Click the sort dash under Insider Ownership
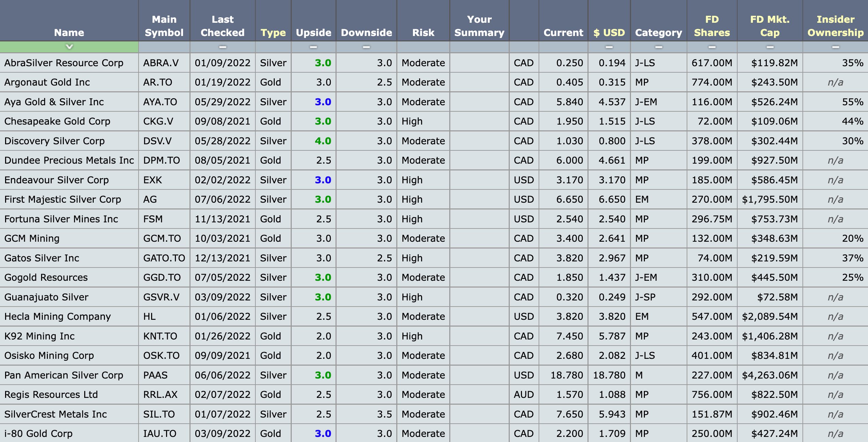 (x=835, y=47)
